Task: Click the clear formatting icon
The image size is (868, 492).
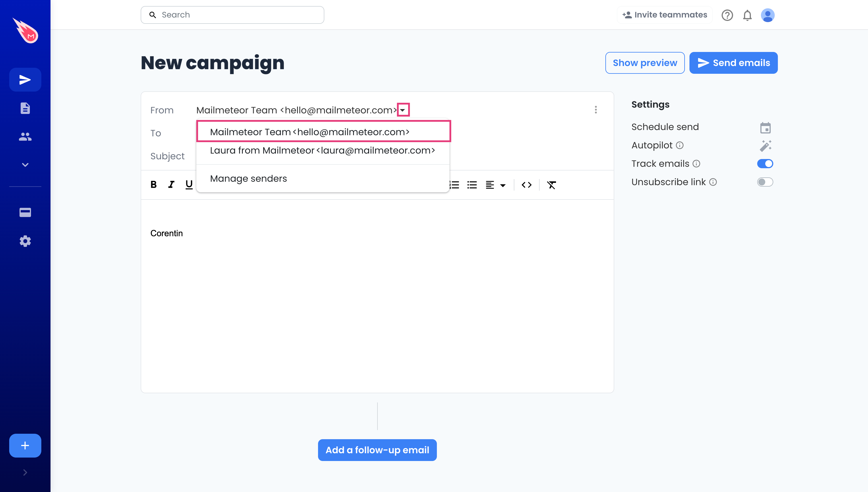Action: click(x=551, y=185)
